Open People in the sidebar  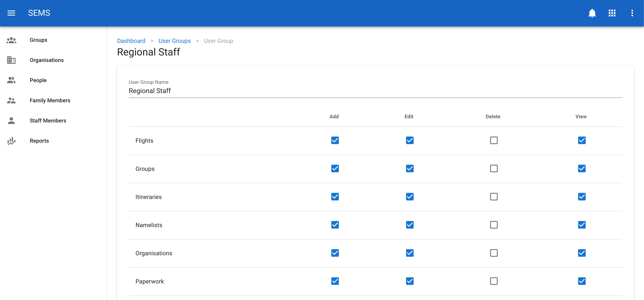click(x=38, y=80)
